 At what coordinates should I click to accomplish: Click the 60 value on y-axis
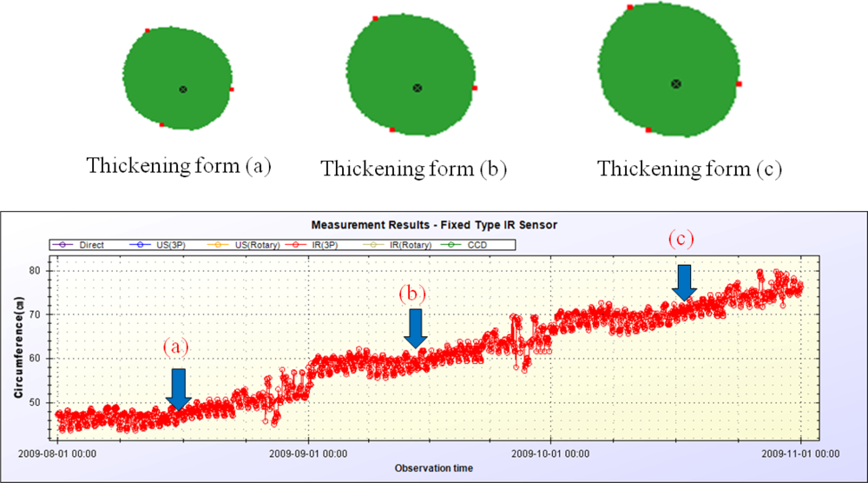(35, 359)
